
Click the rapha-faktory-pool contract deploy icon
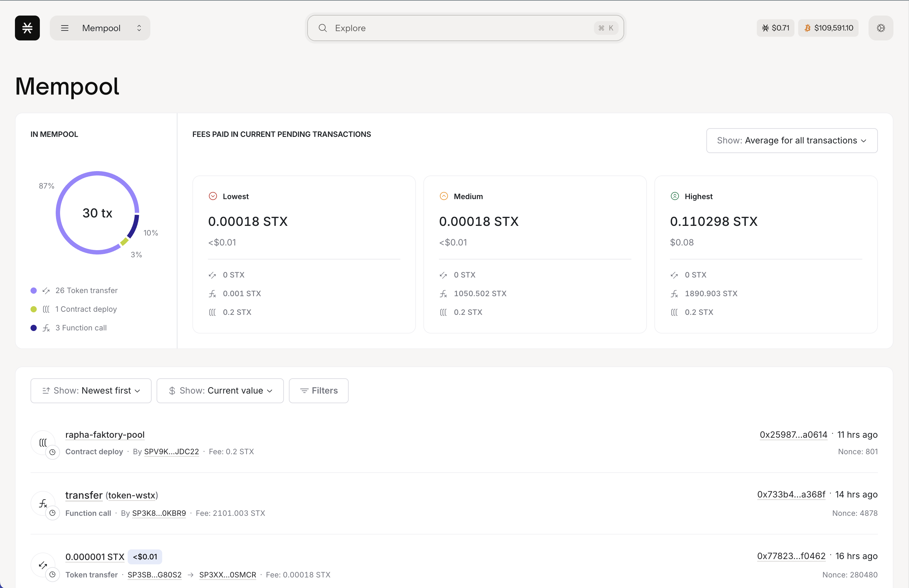point(43,442)
